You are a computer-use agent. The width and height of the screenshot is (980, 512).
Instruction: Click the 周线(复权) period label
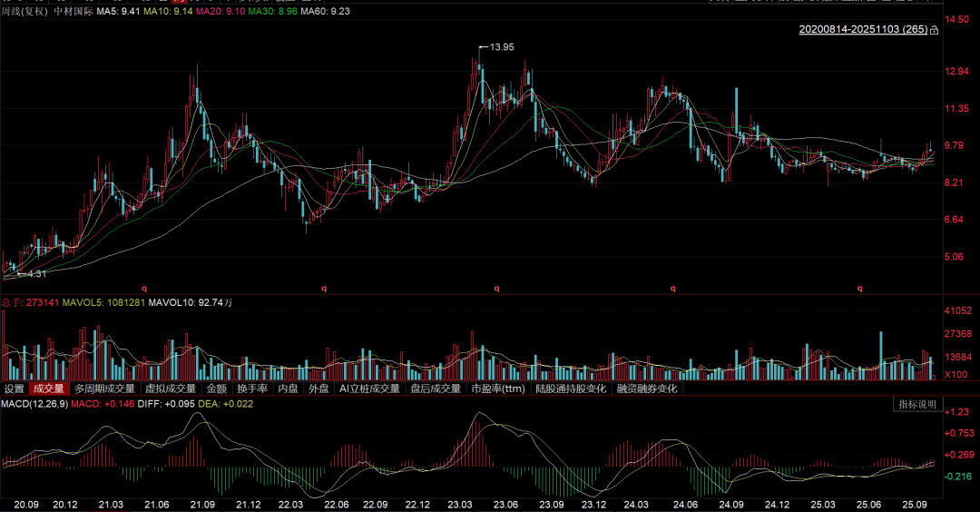24,11
